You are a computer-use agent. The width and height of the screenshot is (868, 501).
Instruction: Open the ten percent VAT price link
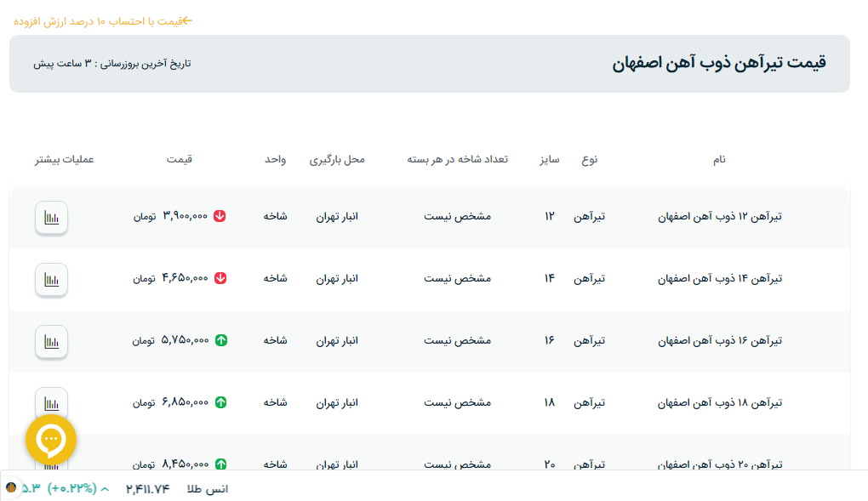[103, 20]
